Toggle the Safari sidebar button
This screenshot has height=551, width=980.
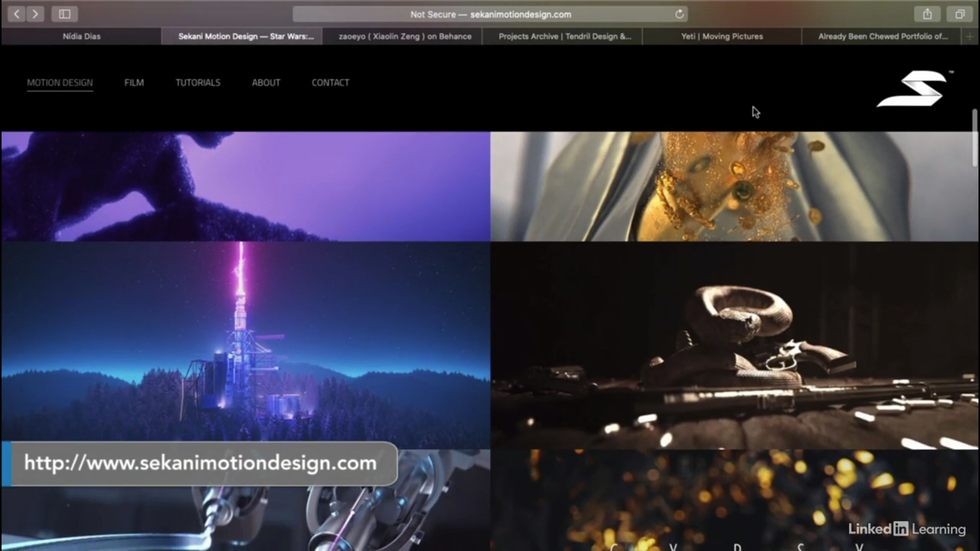(x=64, y=15)
